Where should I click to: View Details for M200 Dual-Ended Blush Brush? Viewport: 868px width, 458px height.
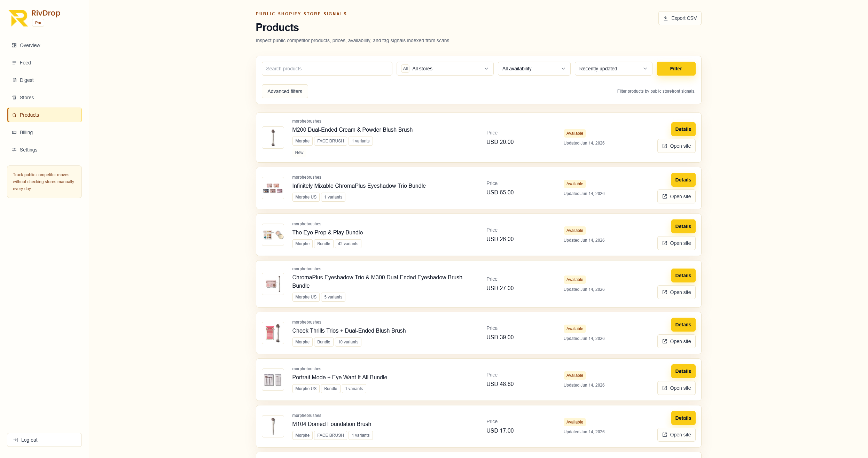tap(683, 129)
